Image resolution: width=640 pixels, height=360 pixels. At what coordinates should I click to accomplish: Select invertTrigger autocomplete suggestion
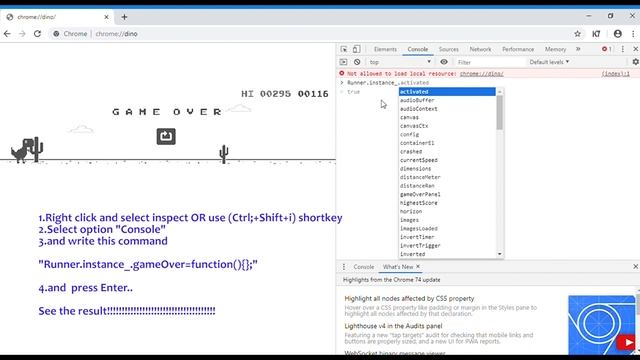coord(447,245)
